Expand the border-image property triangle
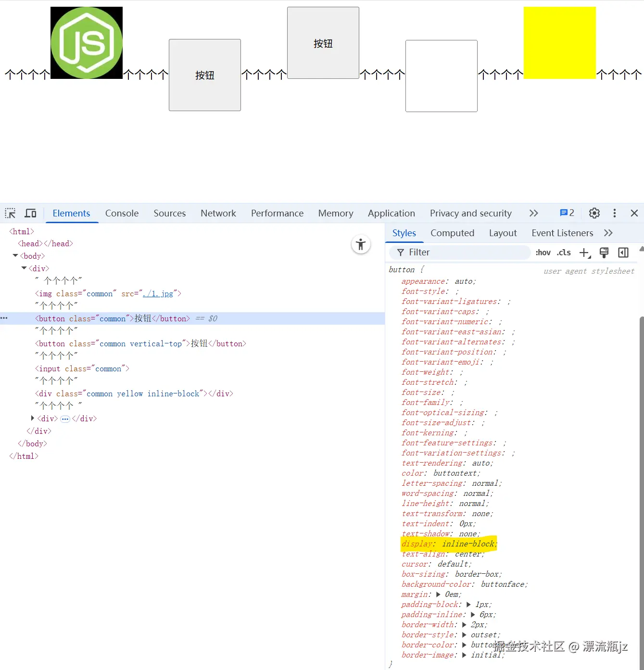The width and height of the screenshot is (644, 670). (x=464, y=655)
